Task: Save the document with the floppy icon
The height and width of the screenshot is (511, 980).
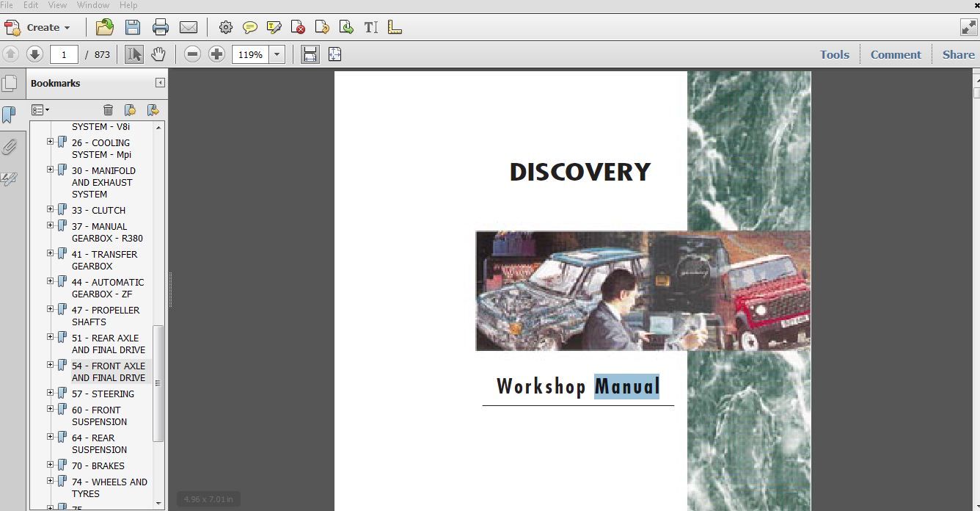Action: (133, 28)
